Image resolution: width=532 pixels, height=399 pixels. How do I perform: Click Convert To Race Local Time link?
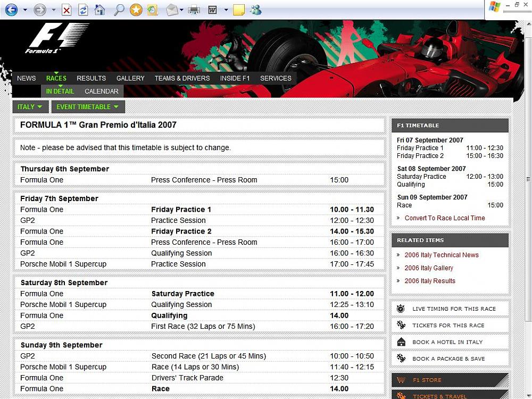pyautogui.click(x=444, y=218)
